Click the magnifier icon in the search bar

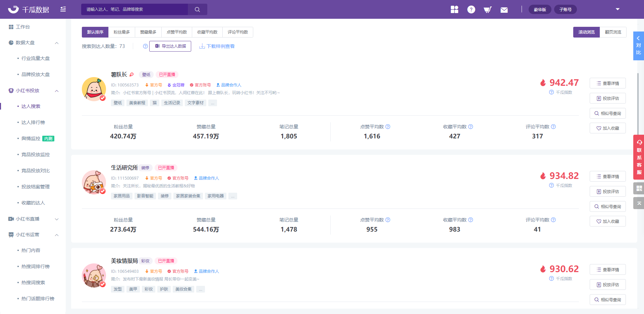tap(197, 9)
